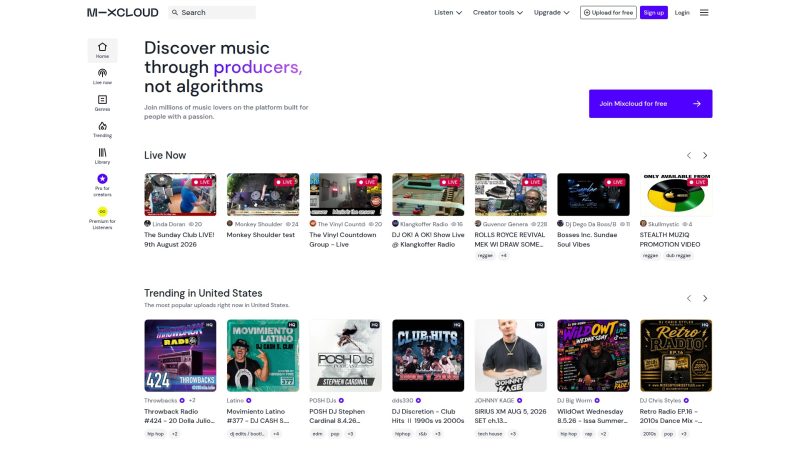Open WildOwt Wednesday cover art
The width and height of the screenshot is (800, 450).
pyautogui.click(x=593, y=356)
